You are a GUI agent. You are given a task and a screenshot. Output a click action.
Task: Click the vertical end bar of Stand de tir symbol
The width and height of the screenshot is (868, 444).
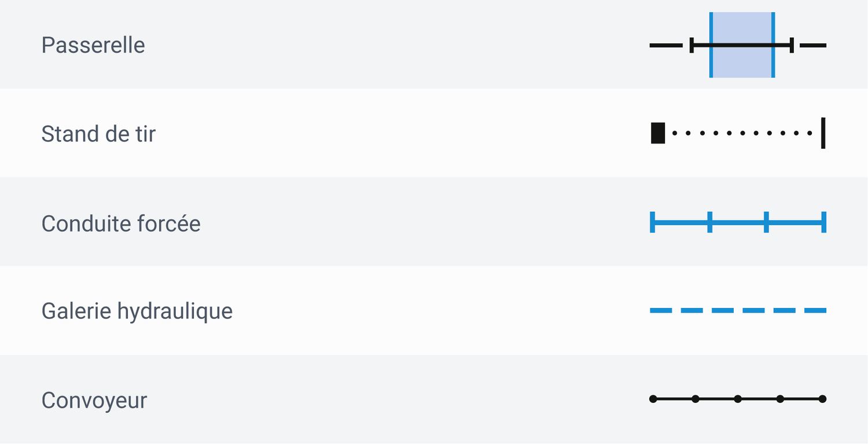[x=823, y=133]
